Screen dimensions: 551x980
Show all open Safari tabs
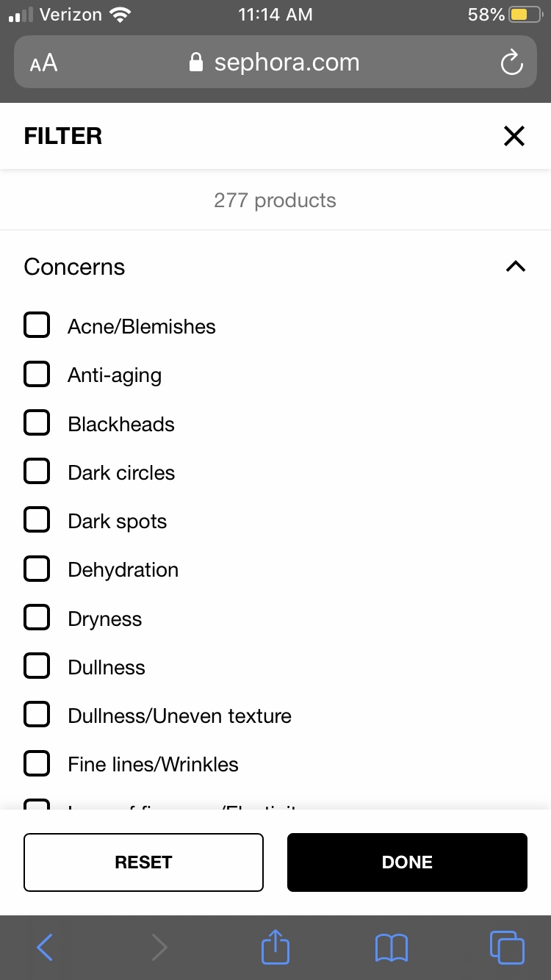click(x=506, y=948)
